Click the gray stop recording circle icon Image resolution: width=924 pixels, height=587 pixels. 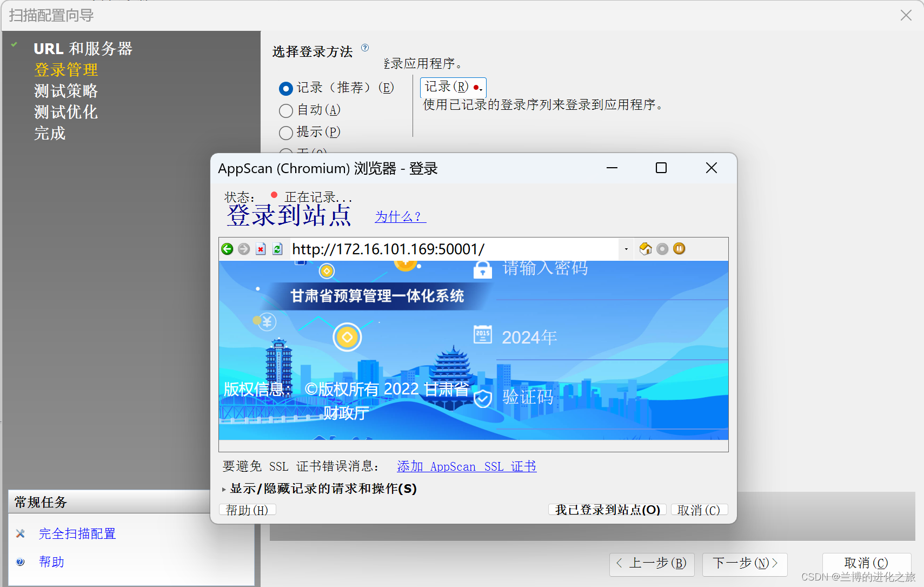point(663,249)
